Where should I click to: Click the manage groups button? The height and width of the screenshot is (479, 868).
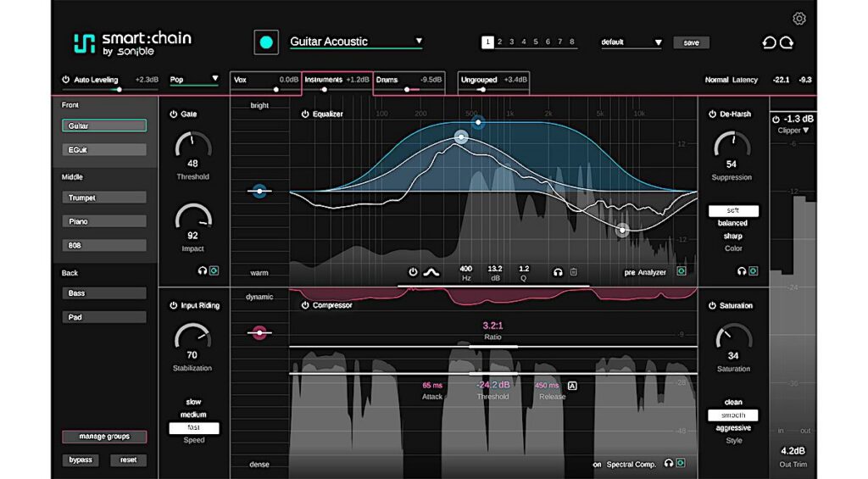click(104, 437)
